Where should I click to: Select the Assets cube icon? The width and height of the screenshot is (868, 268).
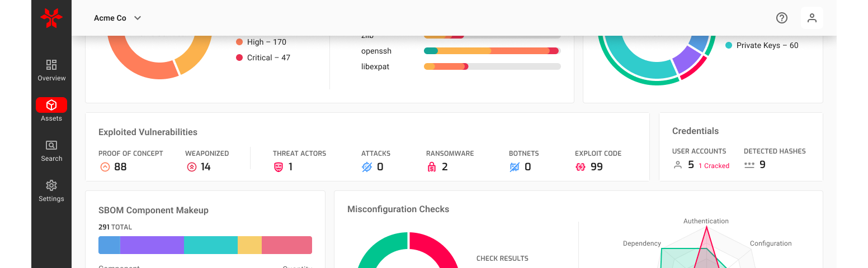pos(51,105)
